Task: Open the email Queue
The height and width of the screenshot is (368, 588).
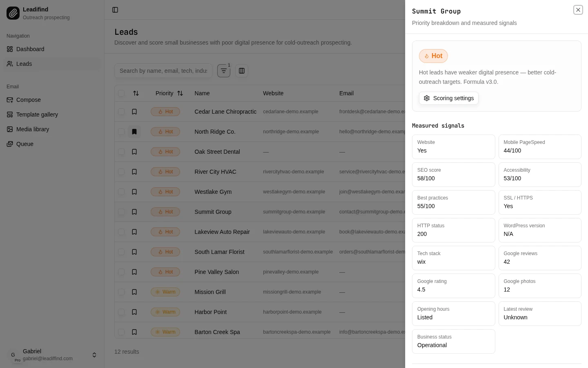Action: (52, 144)
